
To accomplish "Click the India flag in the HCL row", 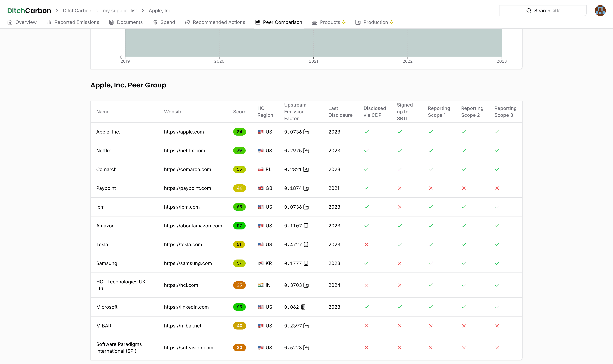I will (261, 285).
